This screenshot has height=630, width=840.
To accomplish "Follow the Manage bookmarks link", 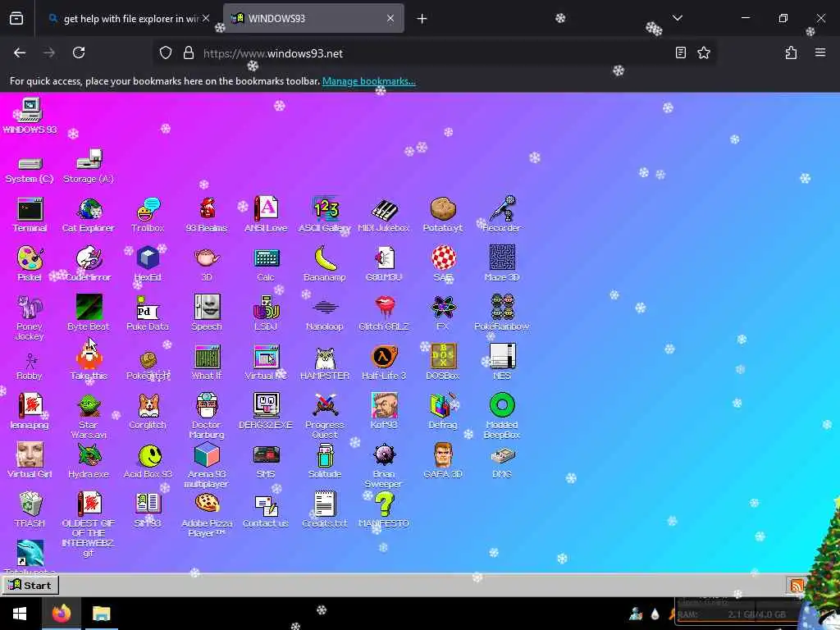I will tap(368, 81).
